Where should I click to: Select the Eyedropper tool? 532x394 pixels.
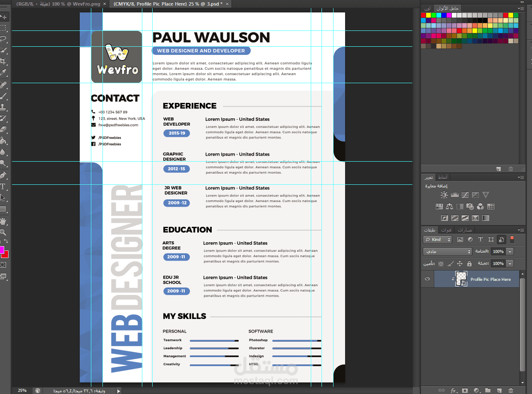[x=3, y=72]
